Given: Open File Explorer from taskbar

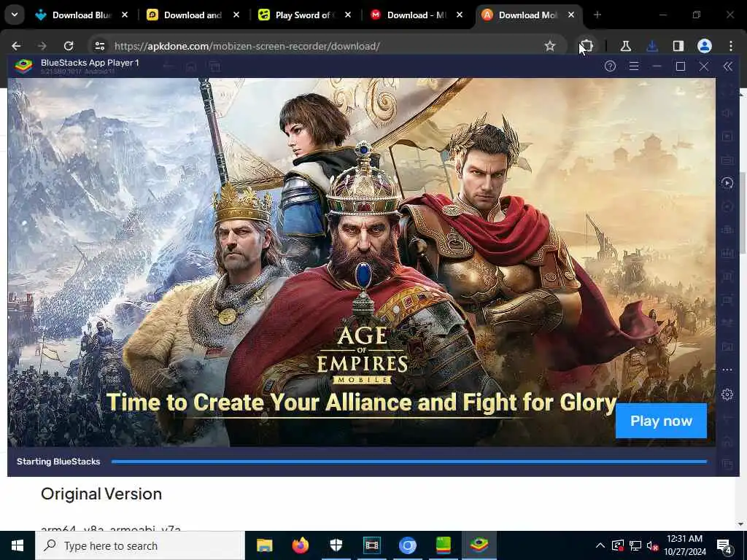Looking at the screenshot, I should click(x=264, y=545).
